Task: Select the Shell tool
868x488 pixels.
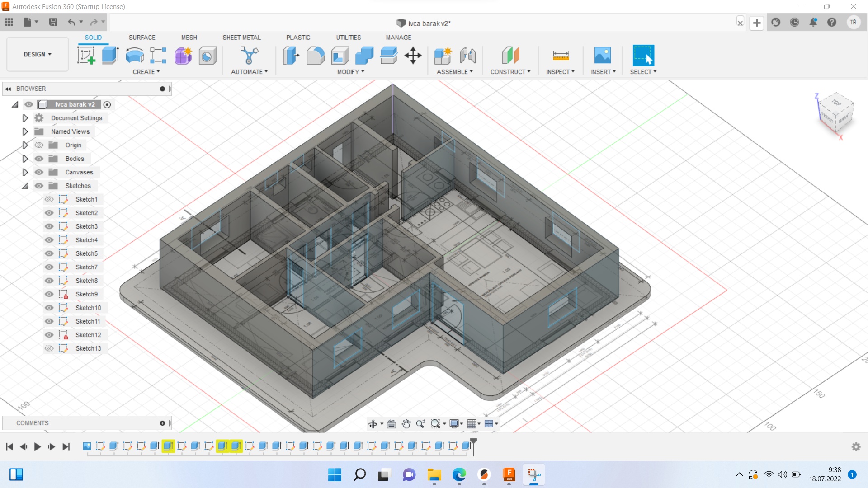Action: [x=340, y=56]
